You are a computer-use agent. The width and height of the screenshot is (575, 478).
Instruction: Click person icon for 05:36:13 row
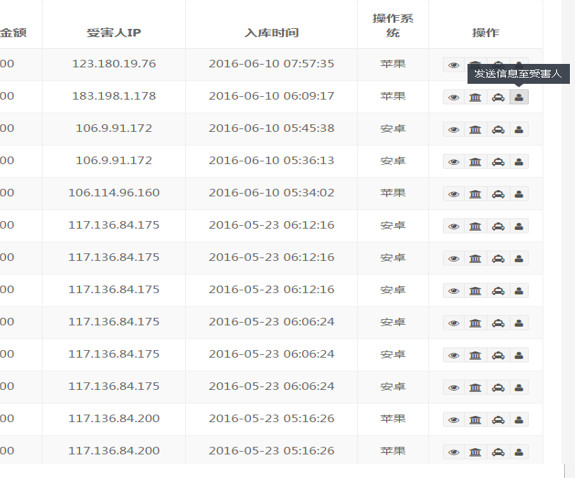pyautogui.click(x=519, y=162)
